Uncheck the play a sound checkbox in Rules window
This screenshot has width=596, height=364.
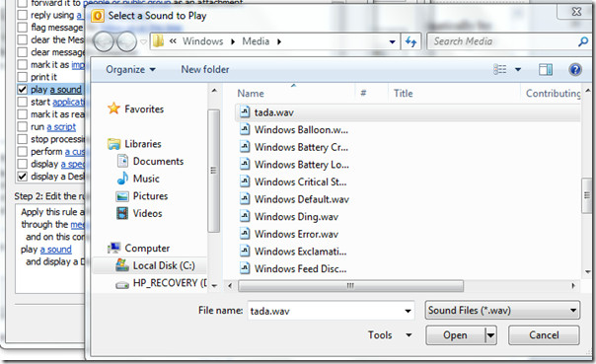click(23, 90)
